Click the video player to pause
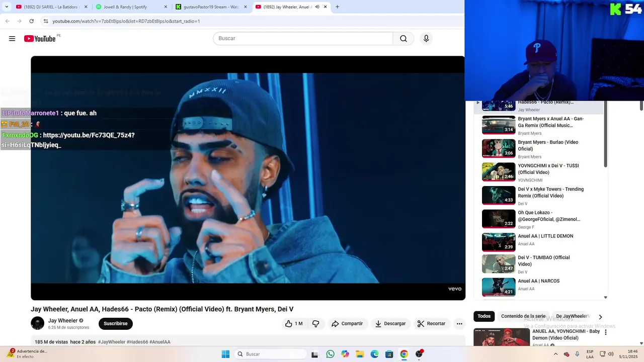The width and height of the screenshot is (644, 362). (x=248, y=178)
